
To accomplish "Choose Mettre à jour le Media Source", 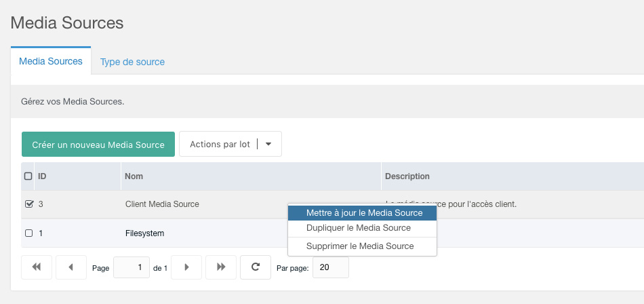I will pos(362,213).
